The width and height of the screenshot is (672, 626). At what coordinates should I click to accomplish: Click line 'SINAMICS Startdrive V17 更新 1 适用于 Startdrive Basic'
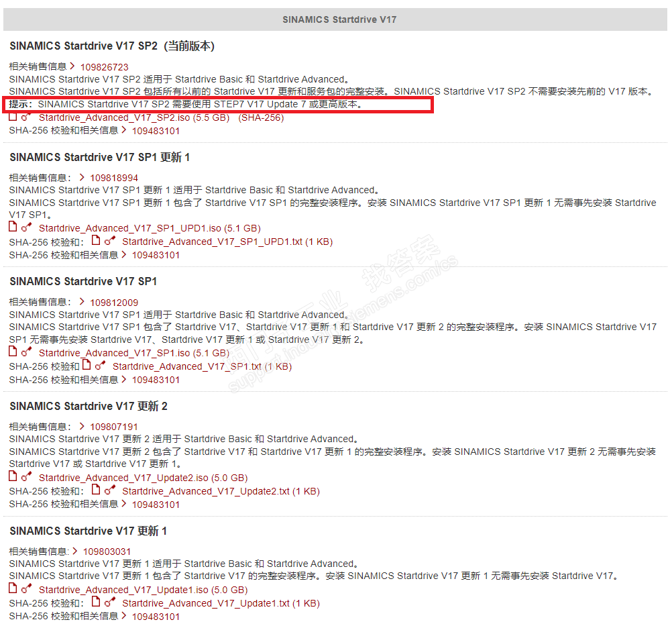tap(184, 564)
